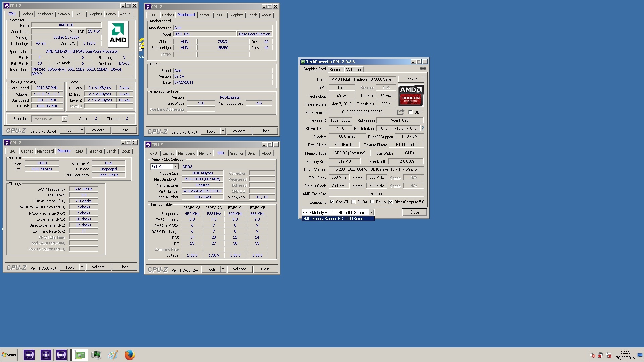The height and width of the screenshot is (362, 644).
Task: Expand Tools dropdown arrow in CPU-Z CPU window
Action: click(x=82, y=130)
